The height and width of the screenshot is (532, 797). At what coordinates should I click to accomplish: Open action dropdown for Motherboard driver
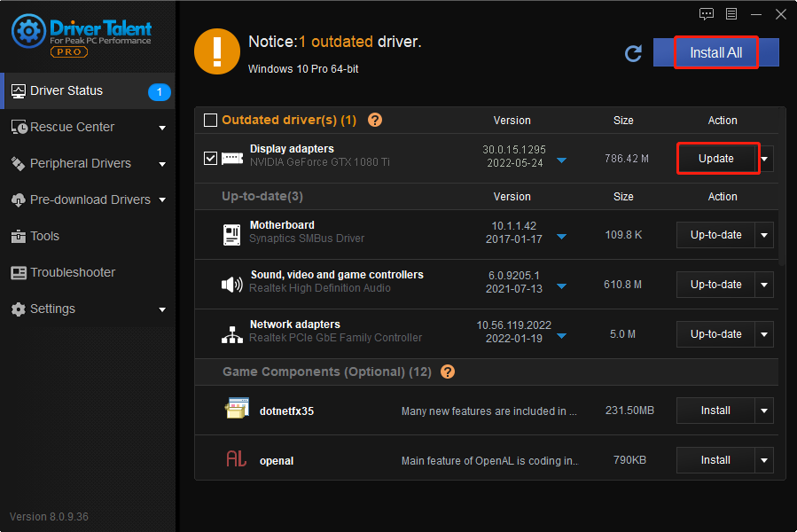764,235
